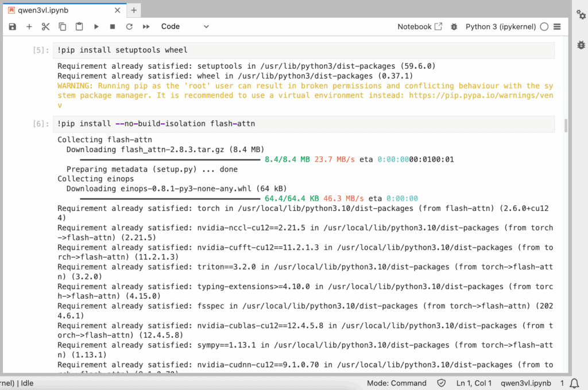Interrupt the kernel with the stop icon
Image resolution: width=588 pixels, height=390 pixels.
click(113, 26)
